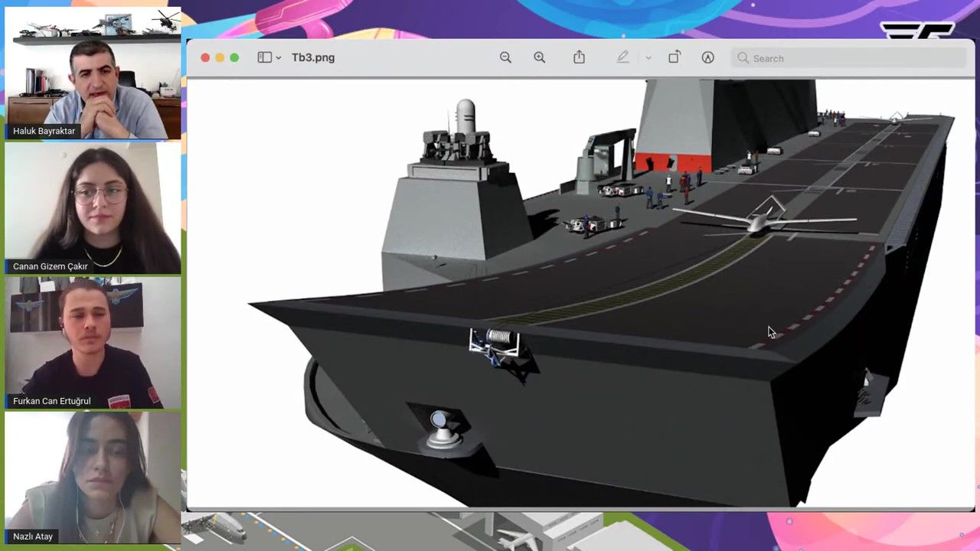Click the magnifier icon inside Search field
Viewport: 980px width, 551px height.
tap(743, 58)
